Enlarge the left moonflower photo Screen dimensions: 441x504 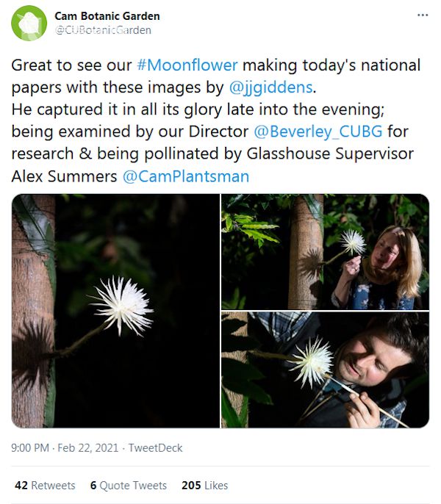pyautogui.click(x=115, y=310)
